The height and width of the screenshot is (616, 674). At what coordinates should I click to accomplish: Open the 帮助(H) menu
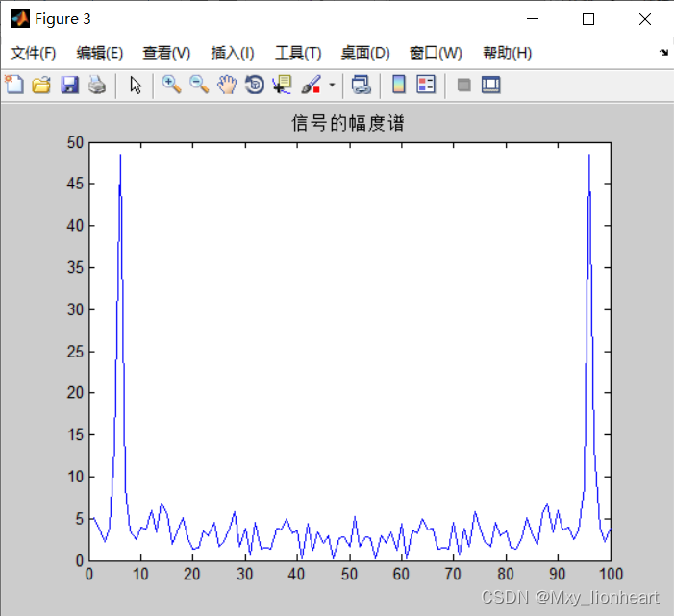click(508, 53)
